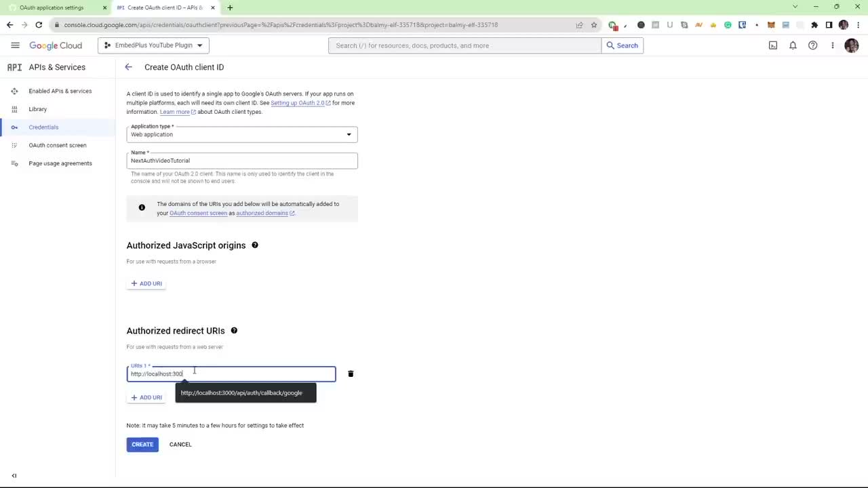Add URI under Authorized redirect URIs
868x488 pixels.
click(x=146, y=397)
